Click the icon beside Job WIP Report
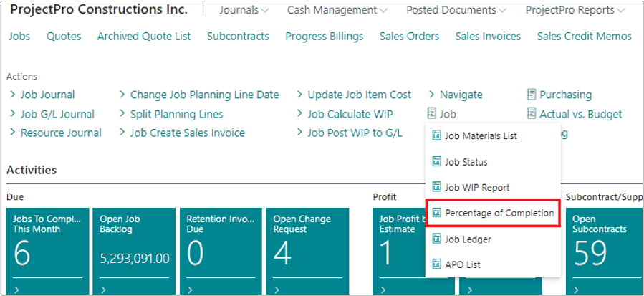Image resolution: width=644 pixels, height=296 pixels. pos(436,188)
